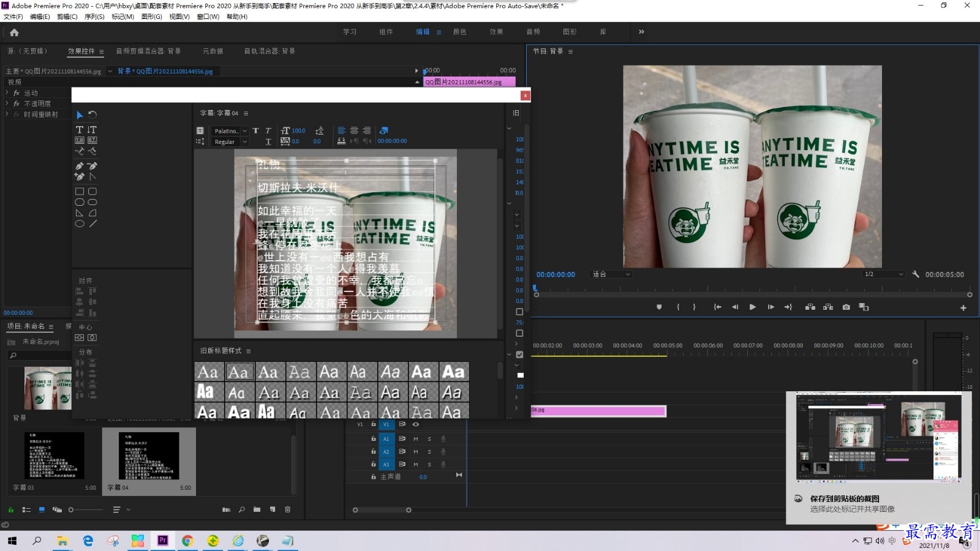Apply italic text style in title toolbar
980x551 pixels.
pos(268,131)
